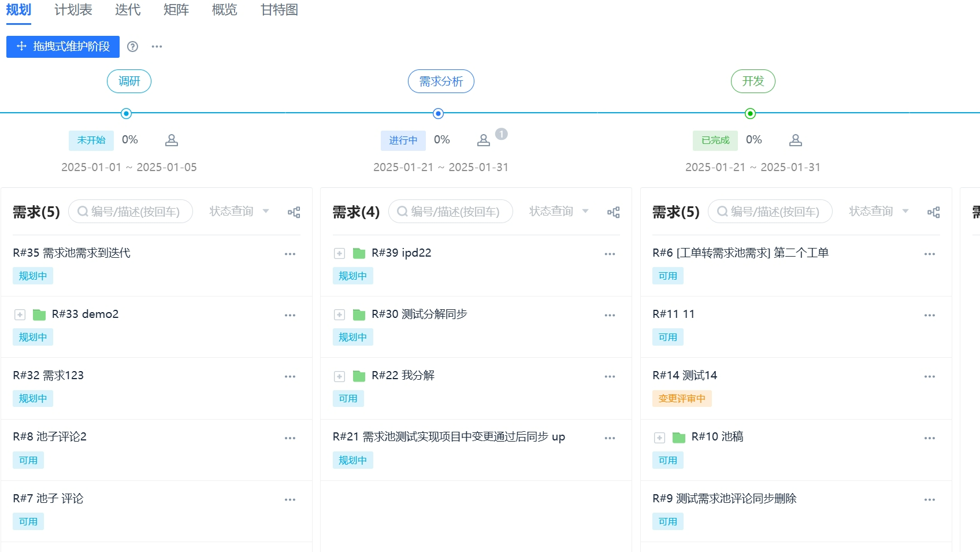The image size is (980, 552).
Task: Click 拖拽式维护阶段 button
Action: (63, 47)
